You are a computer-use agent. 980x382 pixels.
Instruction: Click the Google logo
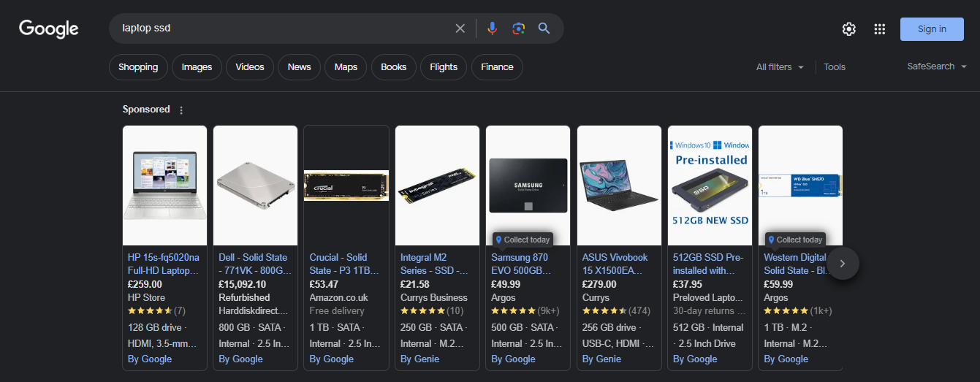tap(49, 29)
